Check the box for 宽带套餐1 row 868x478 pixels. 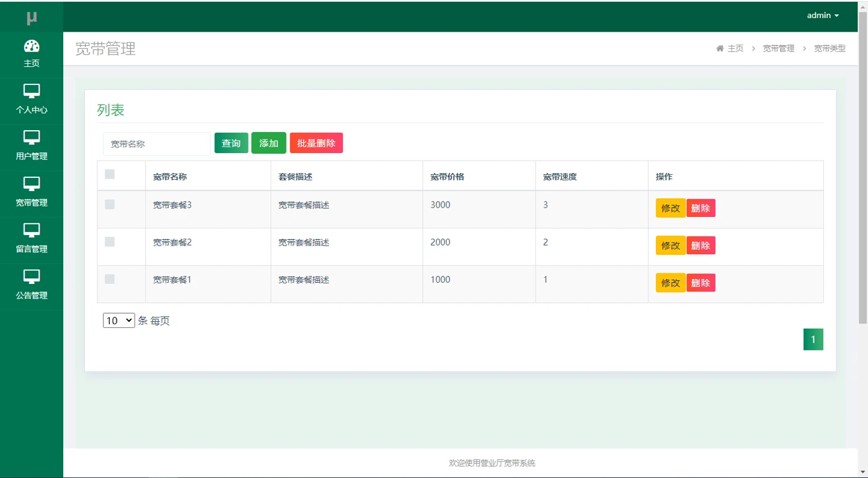pos(110,279)
